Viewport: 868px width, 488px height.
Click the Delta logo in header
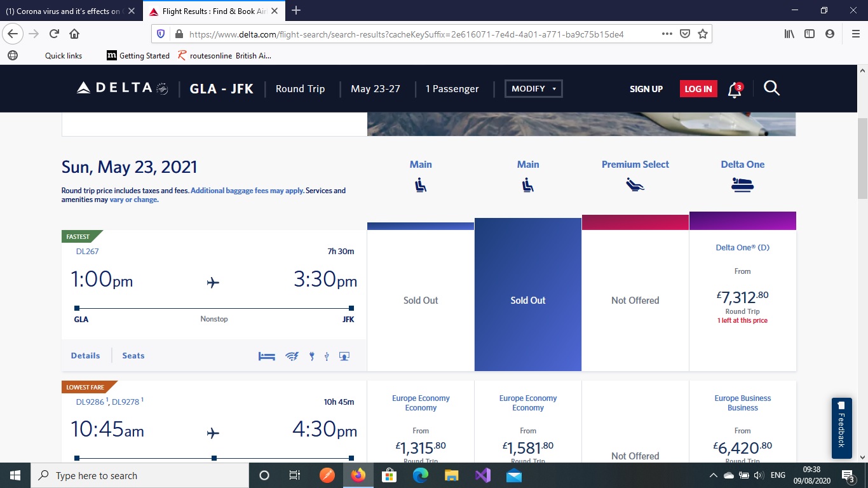pyautogui.click(x=122, y=88)
